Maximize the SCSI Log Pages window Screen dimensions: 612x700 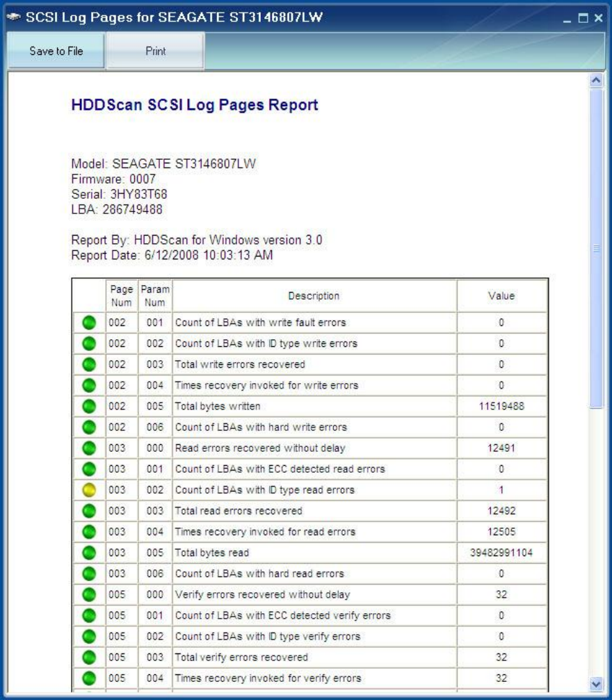pyautogui.click(x=583, y=18)
